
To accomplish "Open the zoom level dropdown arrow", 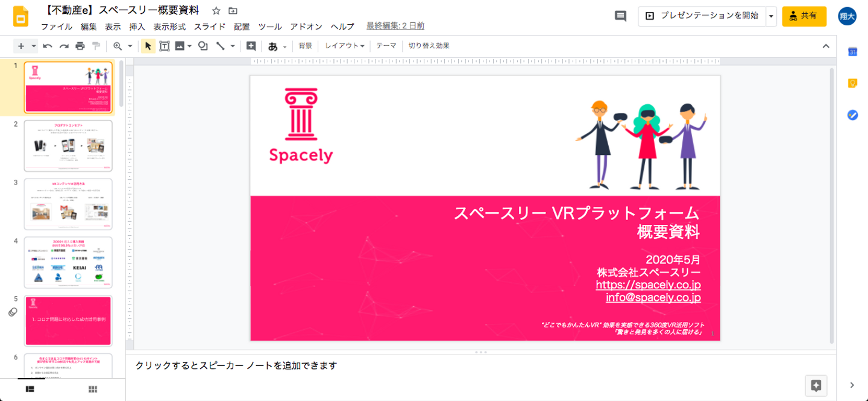I will tap(130, 46).
